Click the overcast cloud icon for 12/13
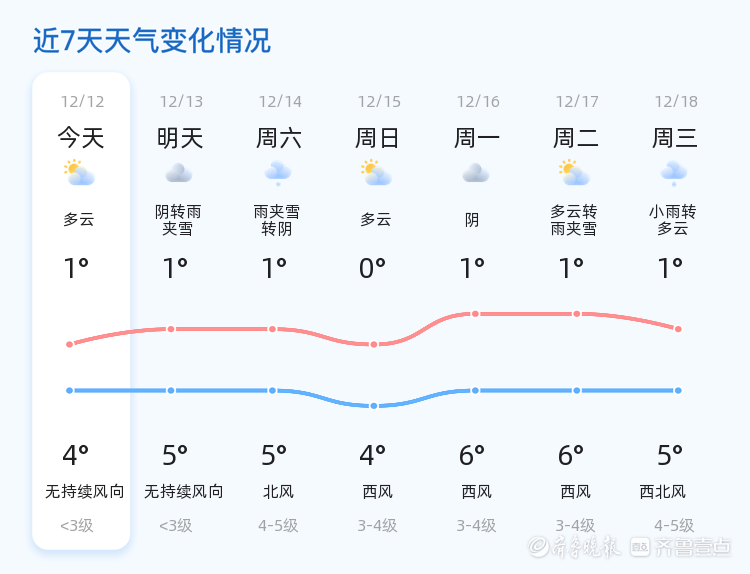This screenshot has height=574, width=750. pyautogui.click(x=179, y=173)
